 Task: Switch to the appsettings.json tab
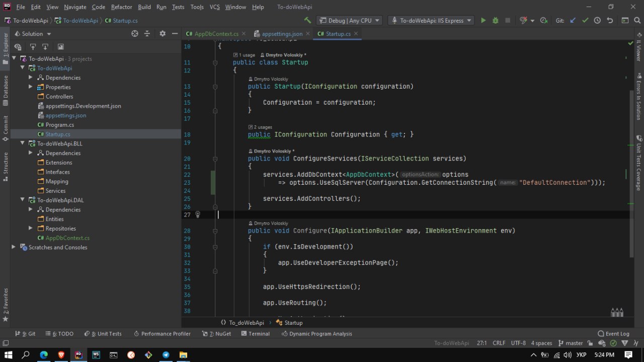click(282, 34)
